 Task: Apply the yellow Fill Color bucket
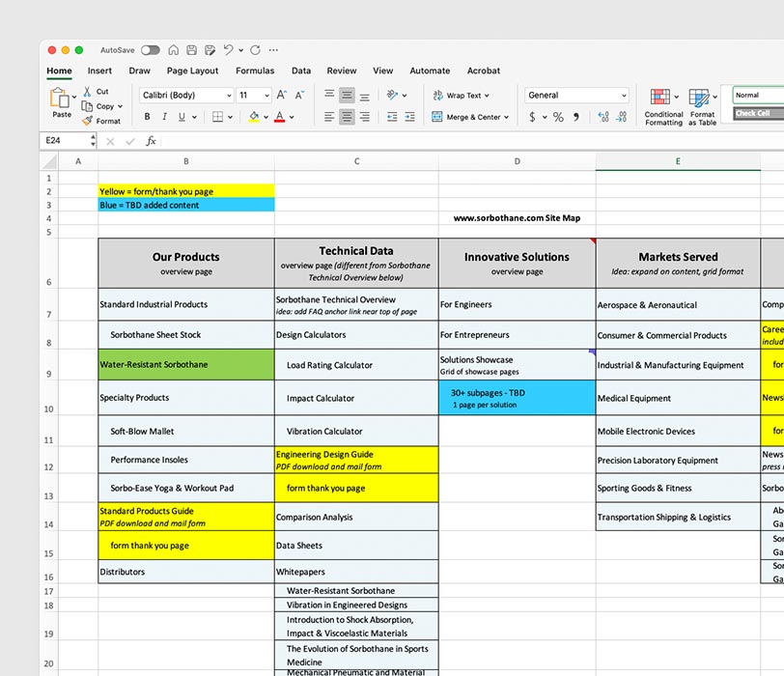[x=254, y=117]
